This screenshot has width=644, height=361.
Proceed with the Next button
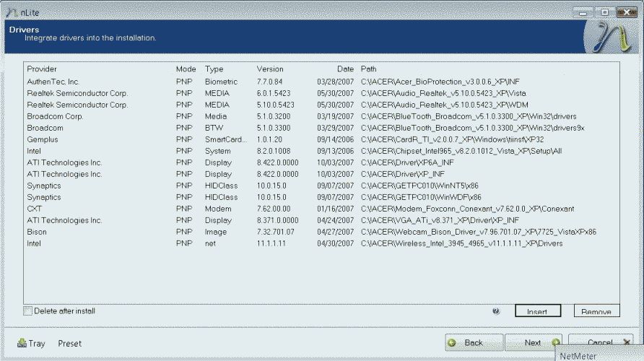533,342
